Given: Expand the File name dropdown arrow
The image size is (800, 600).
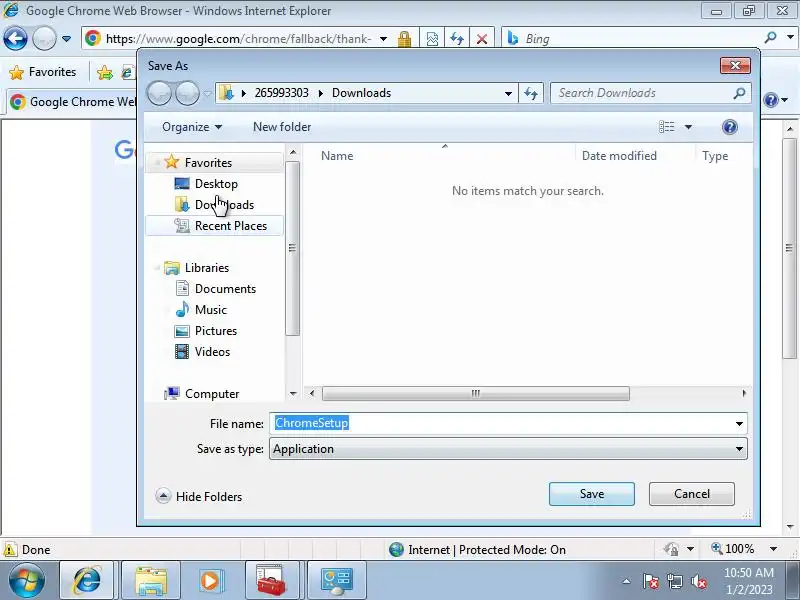Looking at the screenshot, I should pyautogui.click(x=739, y=423).
